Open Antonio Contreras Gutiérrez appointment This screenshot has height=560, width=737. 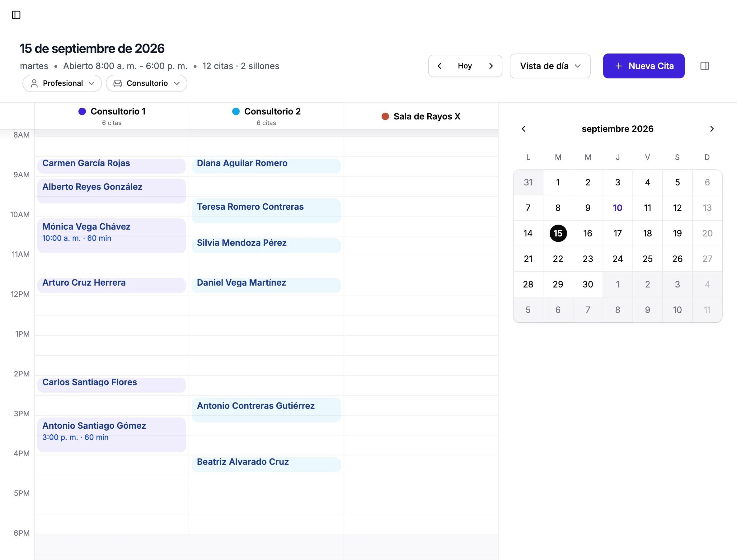(266, 410)
